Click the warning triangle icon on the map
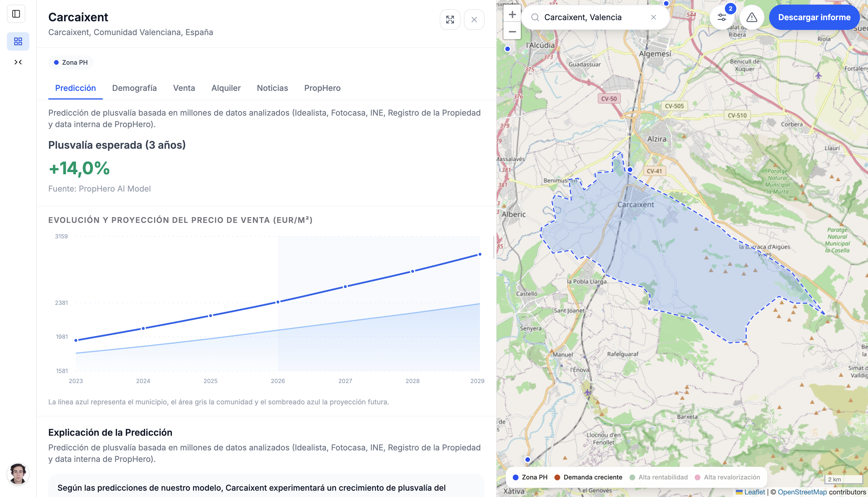The image size is (868, 497). coord(751,18)
